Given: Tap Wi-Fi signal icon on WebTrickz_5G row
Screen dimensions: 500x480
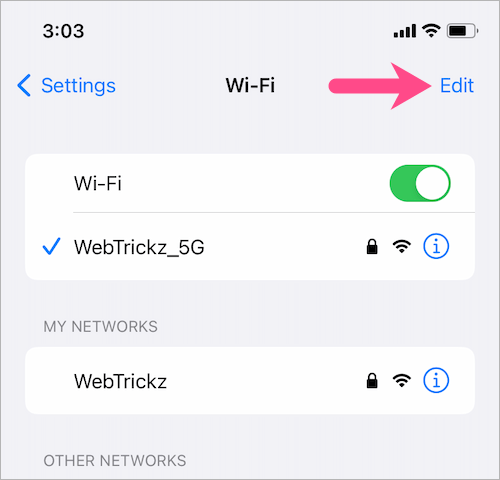Looking at the screenshot, I should click(402, 247).
